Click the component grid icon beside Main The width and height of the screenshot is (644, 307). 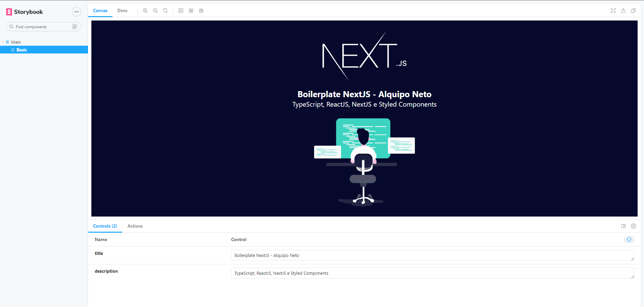(7, 42)
